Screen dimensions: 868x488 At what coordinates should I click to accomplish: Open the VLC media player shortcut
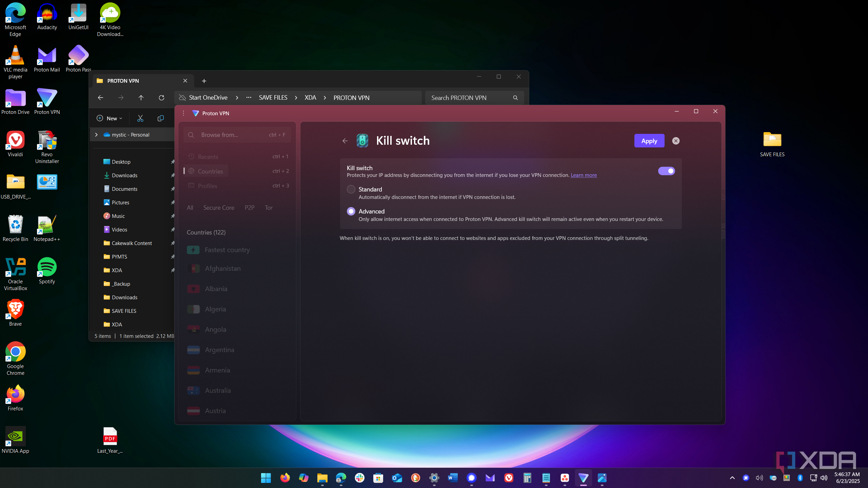tap(15, 63)
